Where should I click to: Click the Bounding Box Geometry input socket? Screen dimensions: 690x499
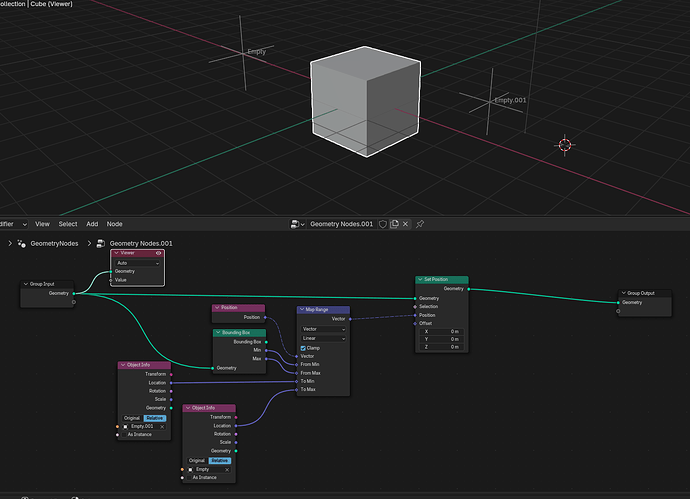pos(213,368)
